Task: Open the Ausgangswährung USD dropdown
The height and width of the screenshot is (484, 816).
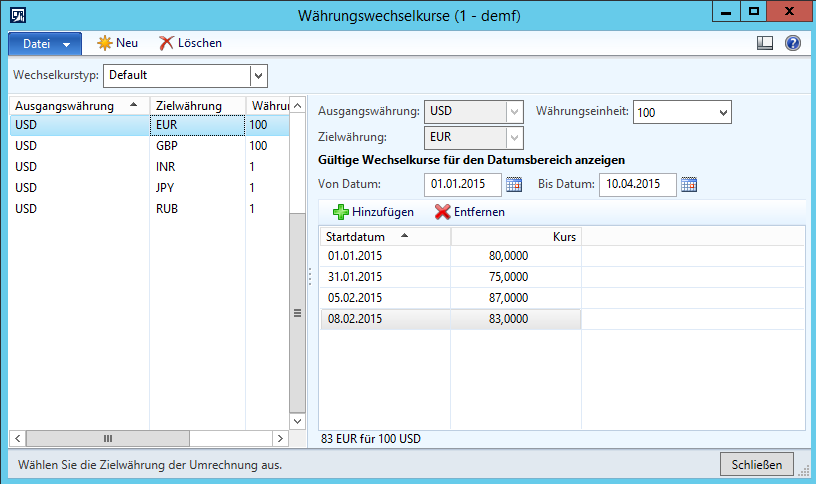Action: [x=514, y=112]
